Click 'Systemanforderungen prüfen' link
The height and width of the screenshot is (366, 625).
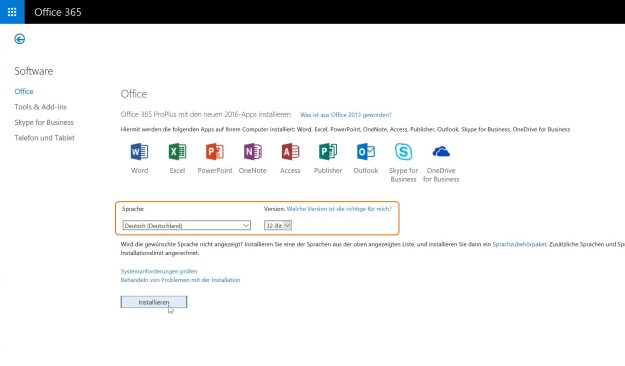[159, 271]
